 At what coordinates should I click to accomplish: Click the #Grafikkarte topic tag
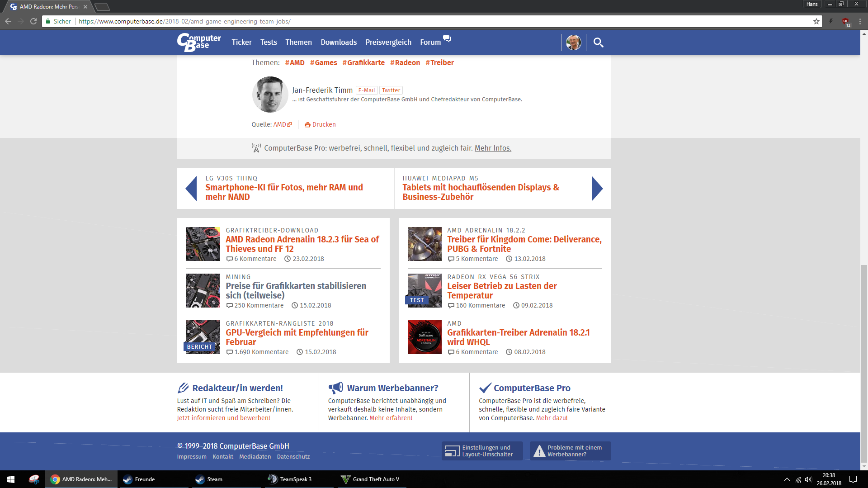click(363, 63)
